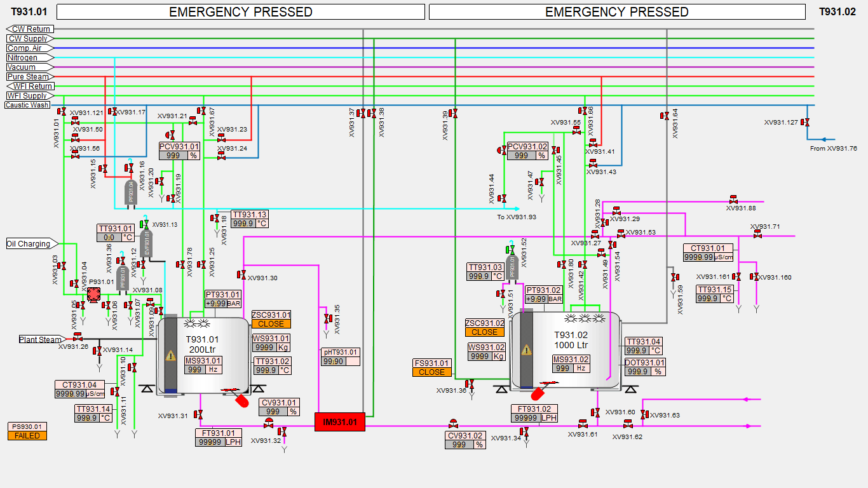
Task: Select the Oil Charging line label
Action: (x=29, y=244)
